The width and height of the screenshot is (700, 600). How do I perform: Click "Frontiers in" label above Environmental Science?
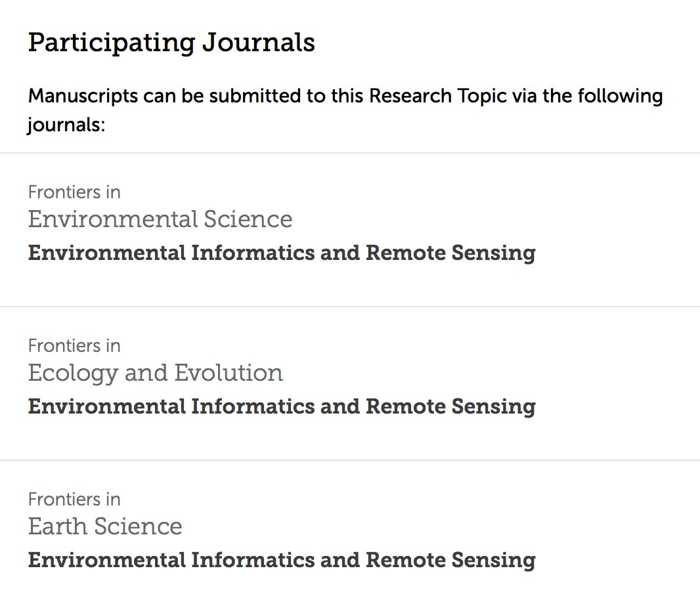click(x=74, y=192)
